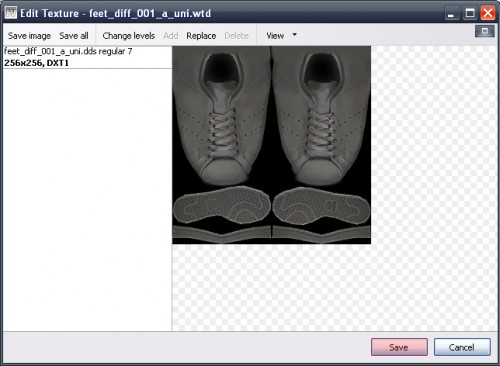
Task: Click the greyed-out Delete toolbar item
Action: point(236,36)
